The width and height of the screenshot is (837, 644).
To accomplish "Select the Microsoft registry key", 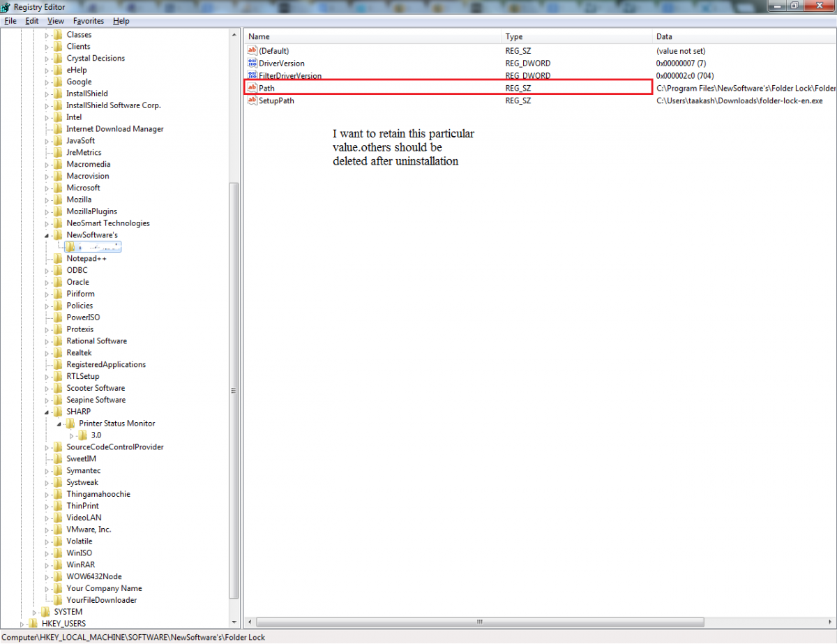I will 83,188.
